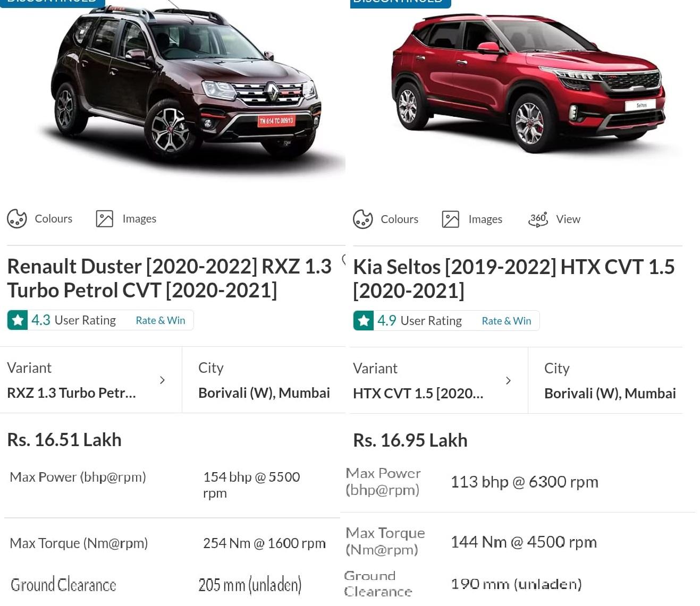Change Seltos City Borivali (W), Mumbai
700x606 pixels.
coord(610,381)
